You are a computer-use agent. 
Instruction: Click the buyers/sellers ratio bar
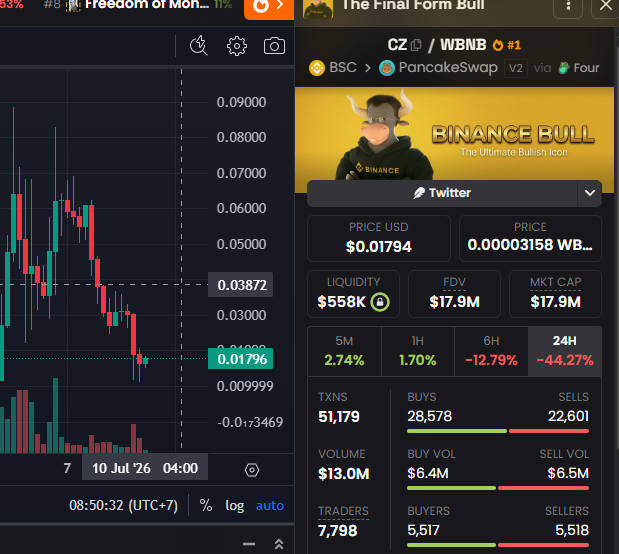pos(498,545)
